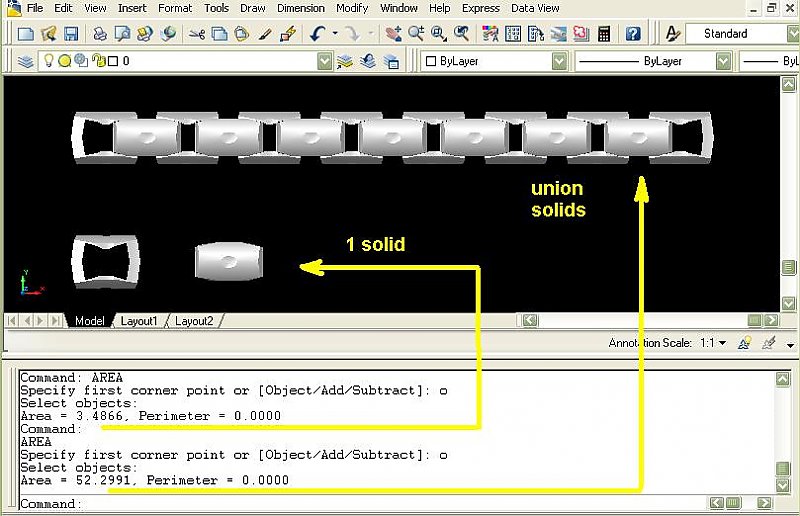Click the ByLayer color box swatch

pos(431,61)
